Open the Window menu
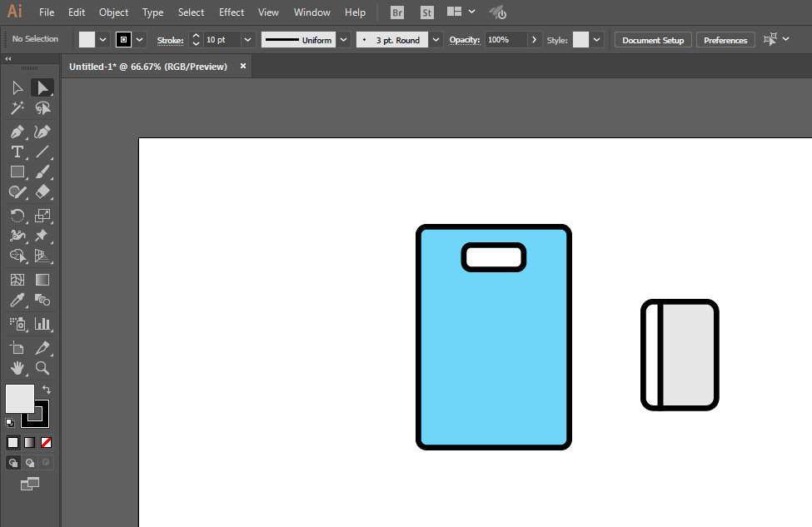Image resolution: width=812 pixels, height=527 pixels. pyautogui.click(x=311, y=12)
